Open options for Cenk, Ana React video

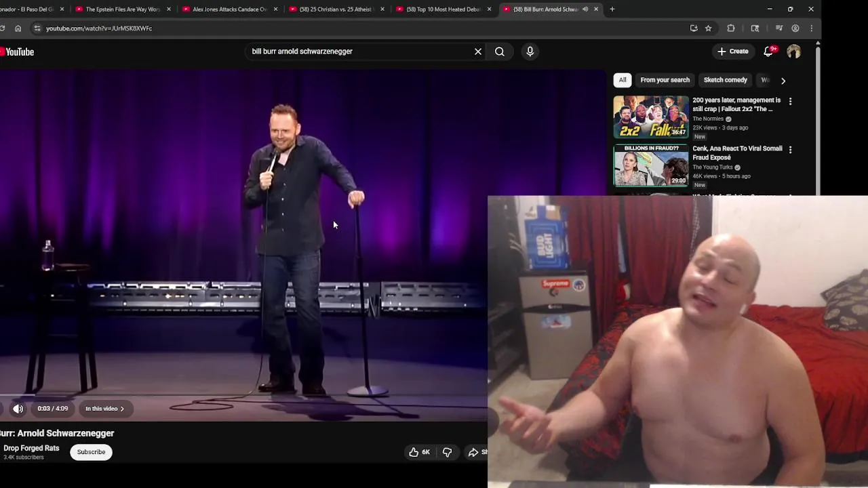tap(790, 149)
